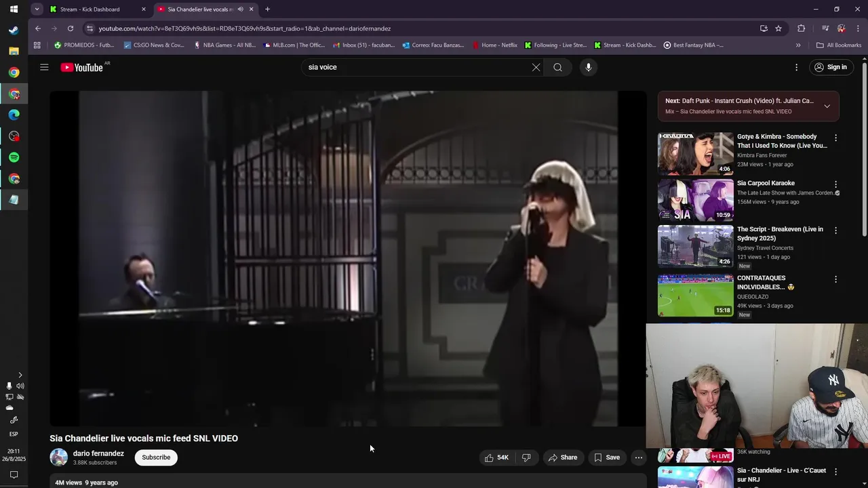The width and height of the screenshot is (868, 488).
Task: Open options for The Script Breakeven recommendation
Action: [835, 230]
